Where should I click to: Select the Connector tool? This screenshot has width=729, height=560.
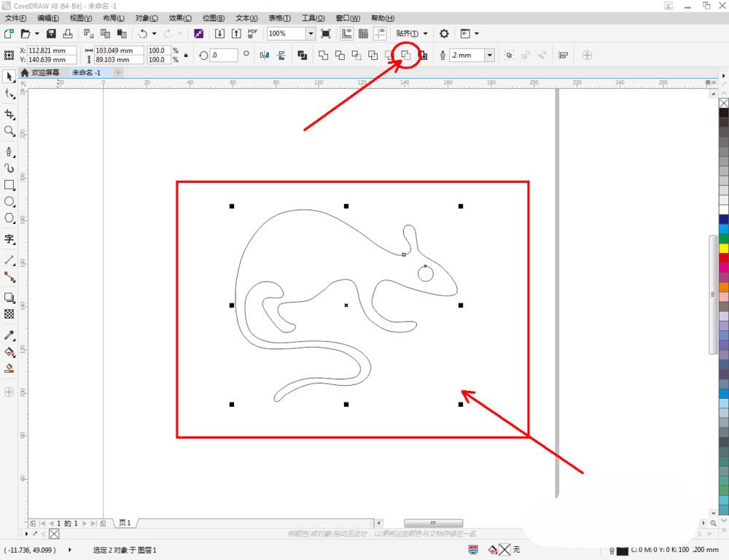tap(9, 277)
